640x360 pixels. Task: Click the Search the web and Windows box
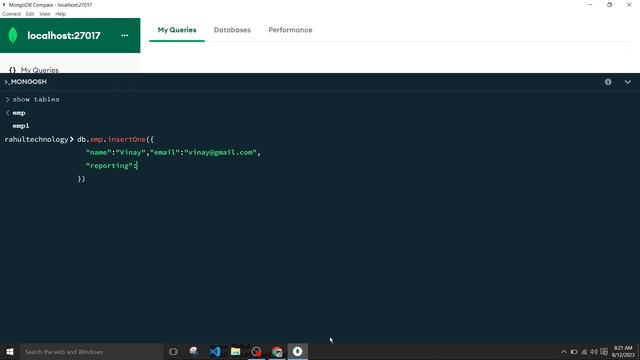click(x=91, y=351)
